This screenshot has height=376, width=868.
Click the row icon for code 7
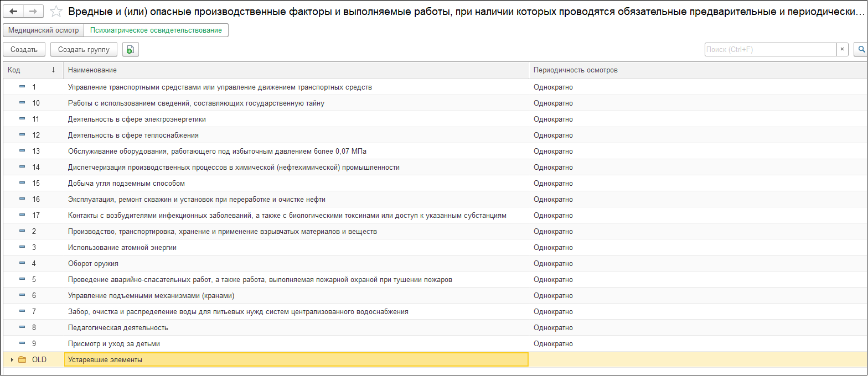pos(22,311)
